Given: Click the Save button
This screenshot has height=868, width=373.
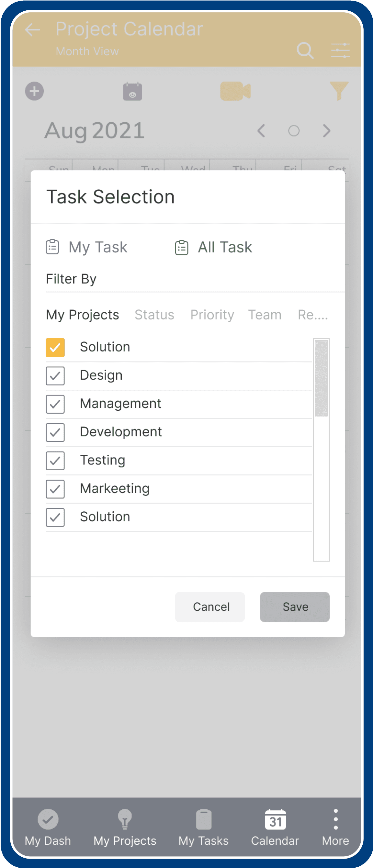Looking at the screenshot, I should tap(295, 607).
